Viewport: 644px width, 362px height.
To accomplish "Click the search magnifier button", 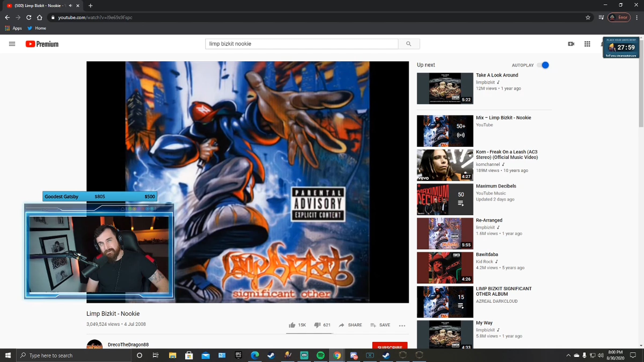I will 409,44.
